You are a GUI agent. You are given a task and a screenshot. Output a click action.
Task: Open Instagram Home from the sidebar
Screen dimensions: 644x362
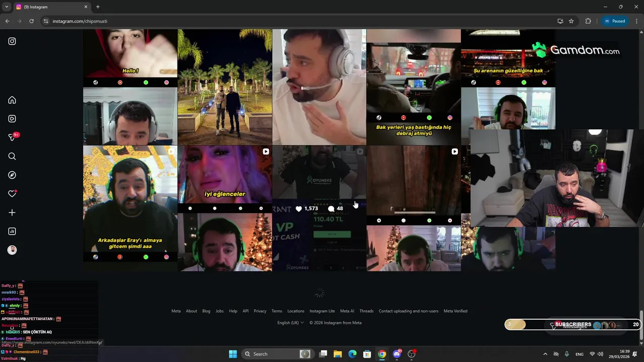point(12,100)
